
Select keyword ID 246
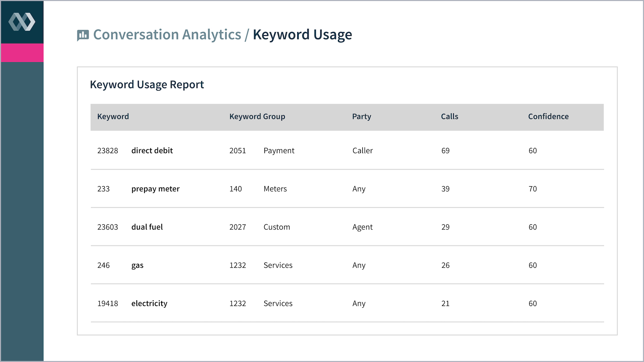click(x=103, y=265)
